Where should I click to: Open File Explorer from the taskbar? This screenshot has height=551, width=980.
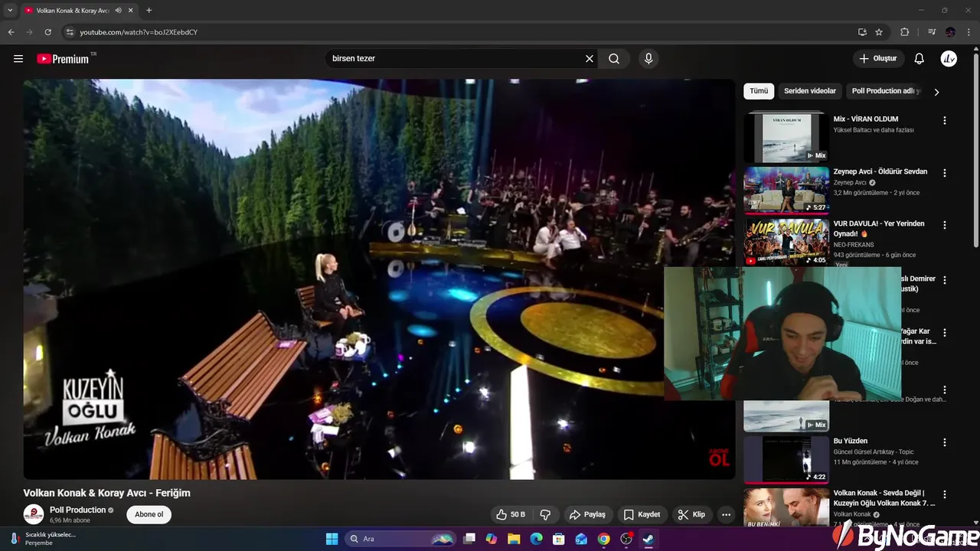pyautogui.click(x=514, y=539)
